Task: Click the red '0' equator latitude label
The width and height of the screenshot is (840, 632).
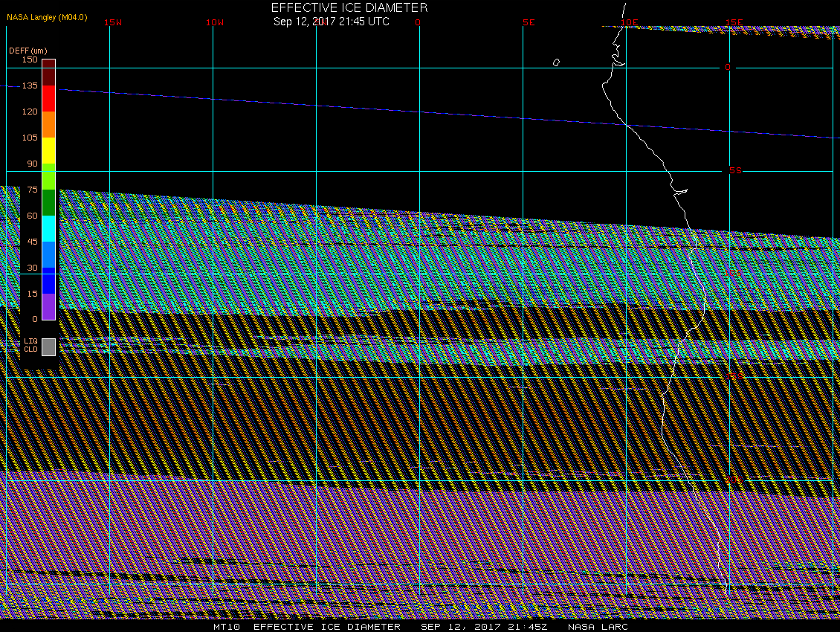Action: tap(728, 67)
